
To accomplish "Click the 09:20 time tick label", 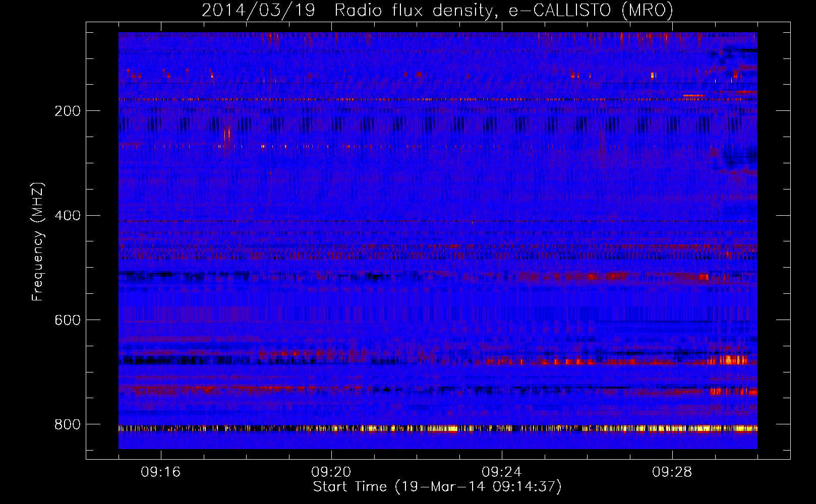I will click(331, 472).
